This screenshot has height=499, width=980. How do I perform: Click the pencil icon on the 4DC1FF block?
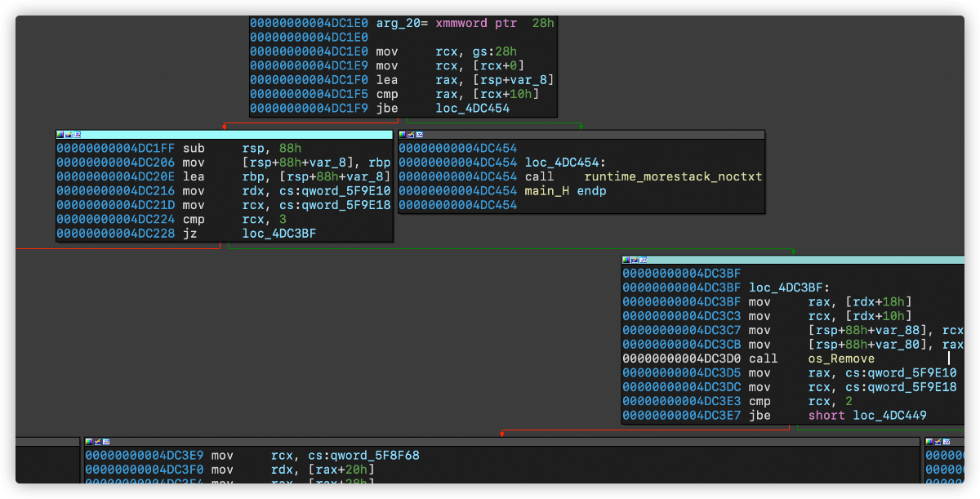[x=69, y=134]
